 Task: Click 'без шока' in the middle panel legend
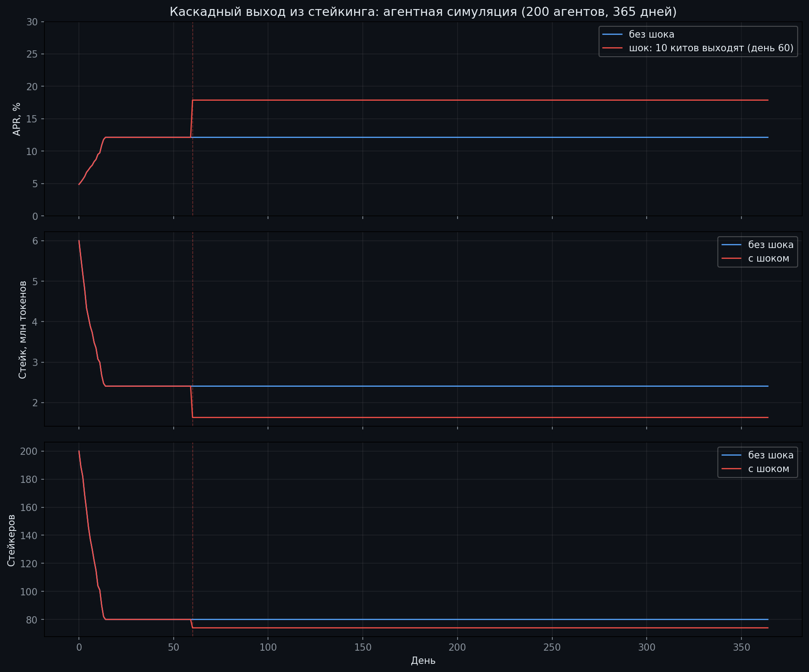770,245
